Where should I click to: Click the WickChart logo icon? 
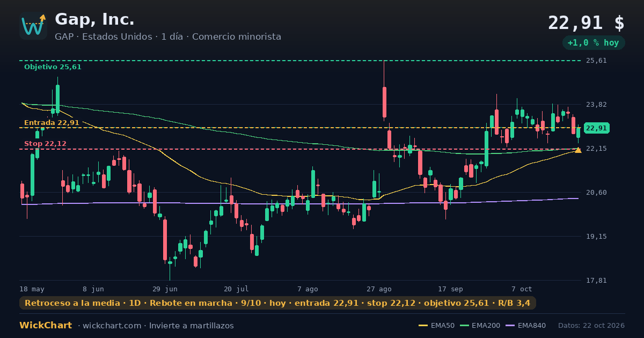(x=33, y=26)
